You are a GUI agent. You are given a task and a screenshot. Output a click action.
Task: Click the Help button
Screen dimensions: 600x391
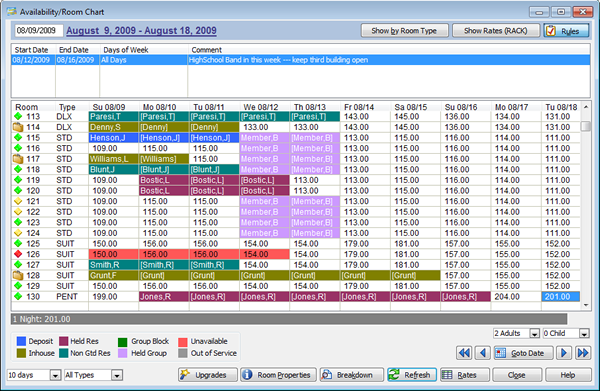568,375
